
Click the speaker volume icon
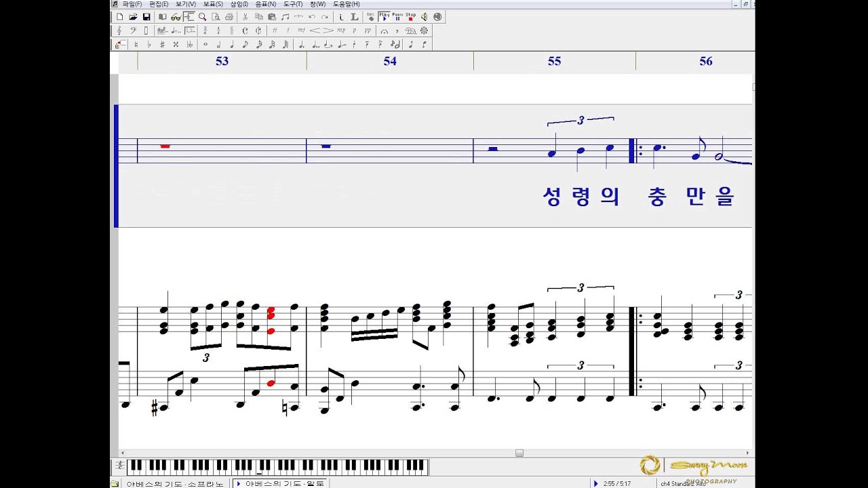pos(424,17)
